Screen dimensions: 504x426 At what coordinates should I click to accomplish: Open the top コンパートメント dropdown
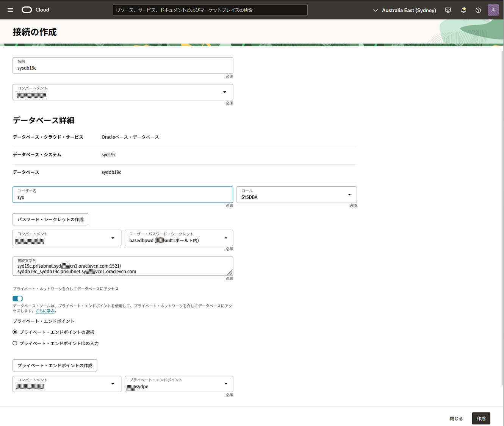123,92
